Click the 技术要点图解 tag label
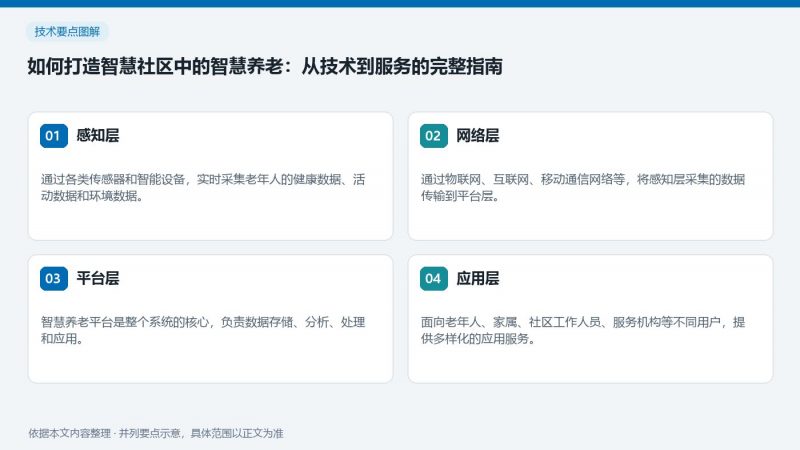 [x=67, y=32]
